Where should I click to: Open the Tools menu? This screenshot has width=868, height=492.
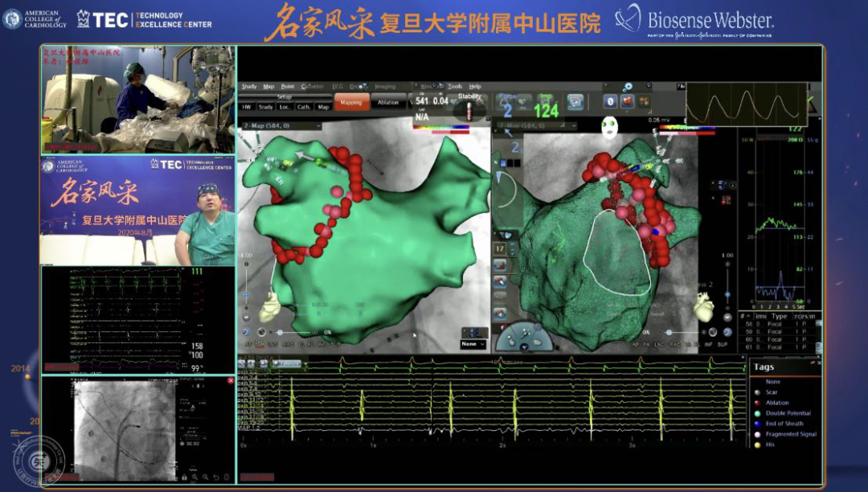[x=455, y=86]
